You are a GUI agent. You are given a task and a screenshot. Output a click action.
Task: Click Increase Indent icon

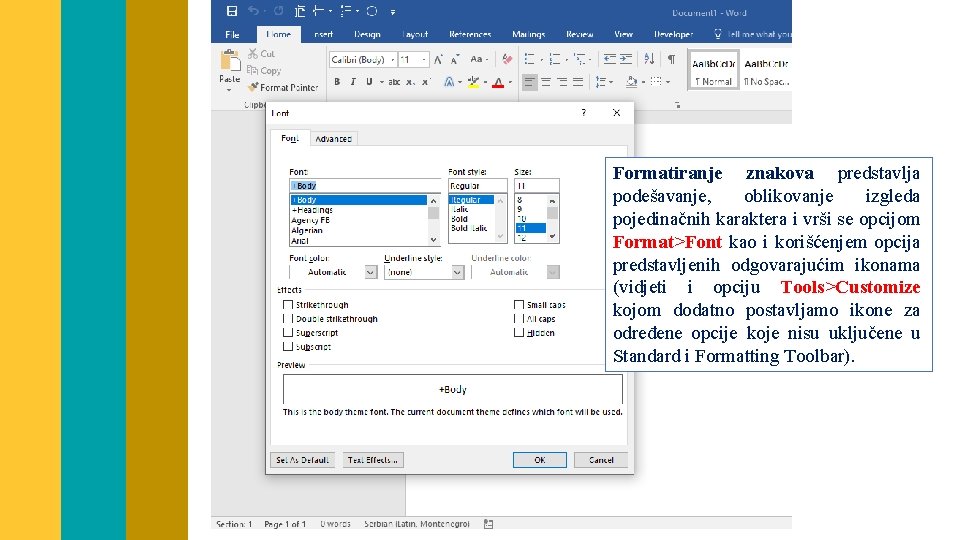click(626, 59)
